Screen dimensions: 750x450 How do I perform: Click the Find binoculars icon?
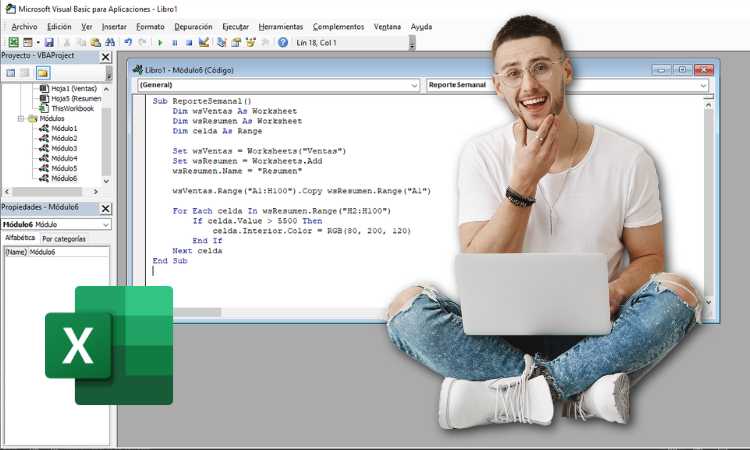[x=109, y=43]
